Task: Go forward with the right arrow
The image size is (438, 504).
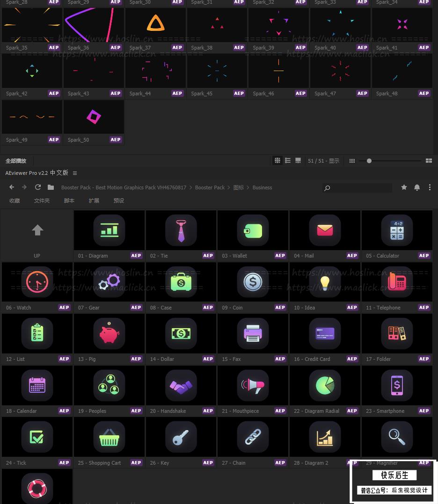Action: [x=24, y=187]
